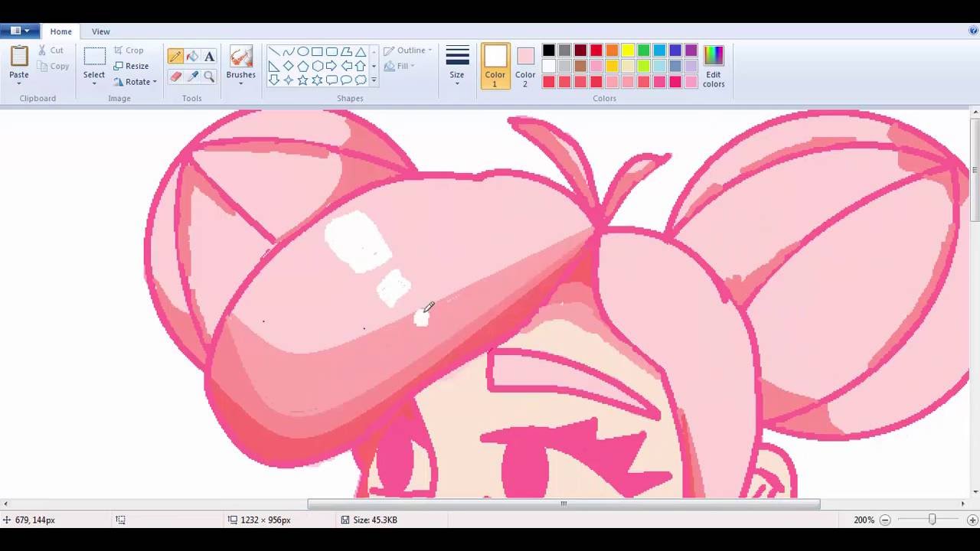The width and height of the screenshot is (980, 551).
Task: Choose the Cloud callout shape
Action: click(x=361, y=80)
